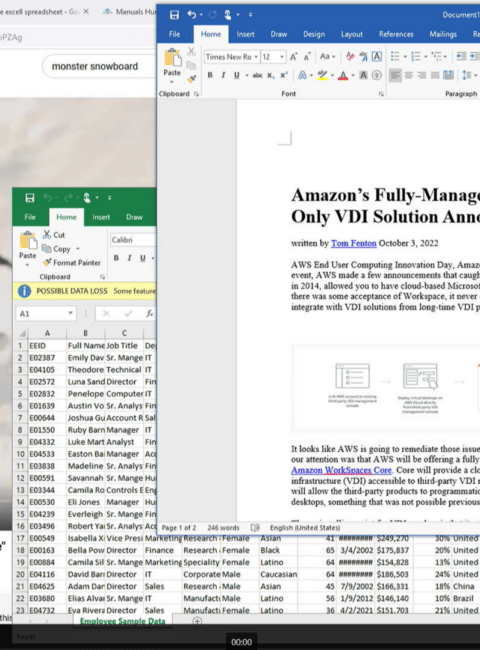Viewport: 480px width, 650px height.
Task: Click the Cut scissors icon in Word
Action: point(191,52)
